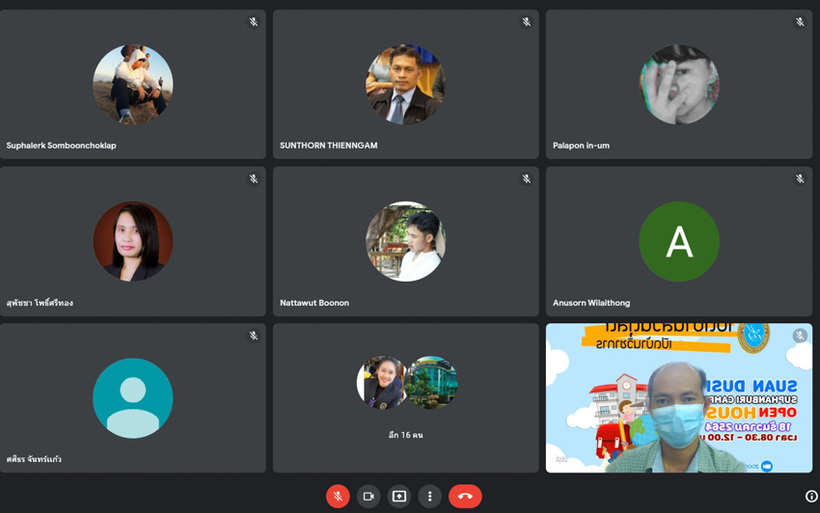
Task: Click muted mic icon on สุพัชชา โพธิ์ศรีทอง tile
Action: click(x=253, y=179)
